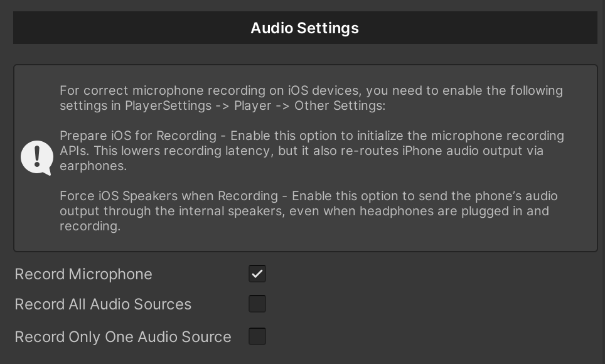
Task: Tick the Record Only One Audio Source checkbox
Action: pyautogui.click(x=257, y=336)
